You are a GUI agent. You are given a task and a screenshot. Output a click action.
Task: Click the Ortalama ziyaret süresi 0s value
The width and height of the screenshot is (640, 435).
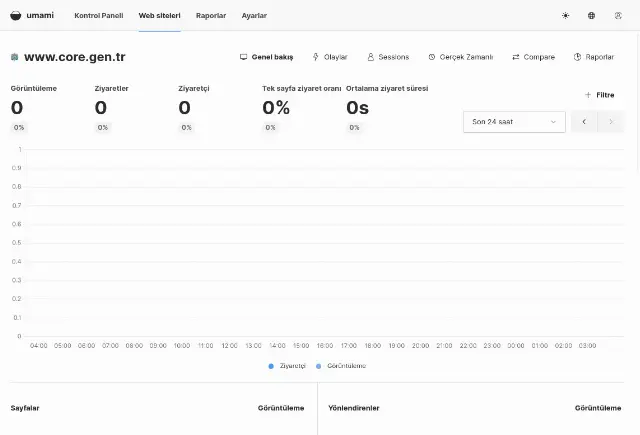pyautogui.click(x=358, y=108)
